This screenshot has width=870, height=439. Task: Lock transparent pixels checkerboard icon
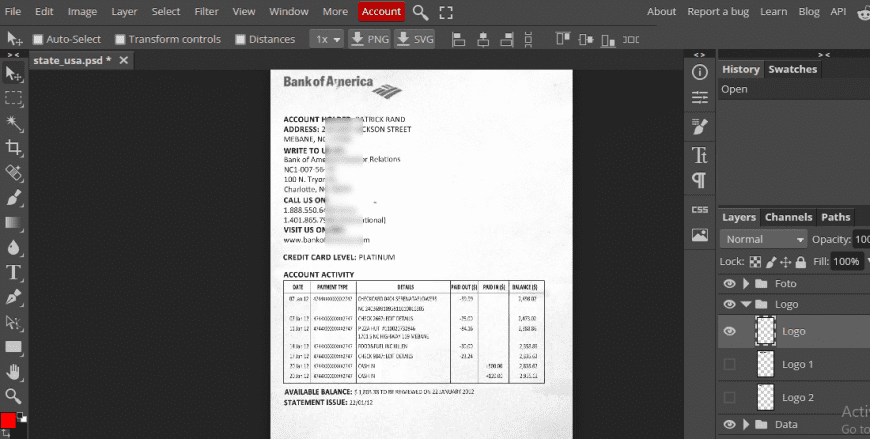(x=755, y=262)
